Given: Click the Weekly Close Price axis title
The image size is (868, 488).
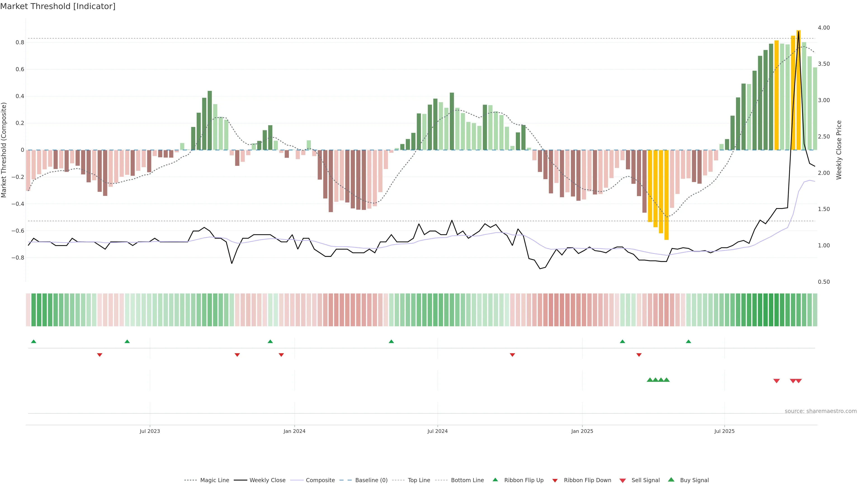Looking at the screenshot, I should [839, 150].
